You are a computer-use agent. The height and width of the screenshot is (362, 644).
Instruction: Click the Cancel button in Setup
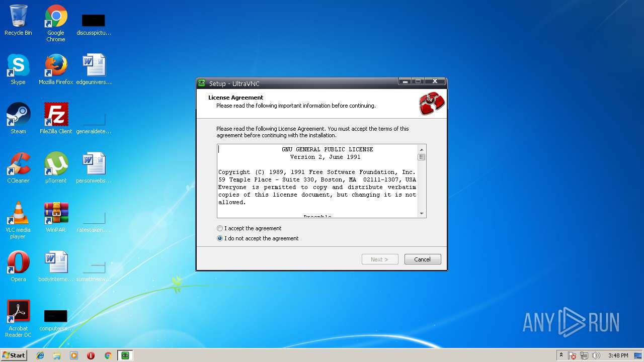(423, 259)
